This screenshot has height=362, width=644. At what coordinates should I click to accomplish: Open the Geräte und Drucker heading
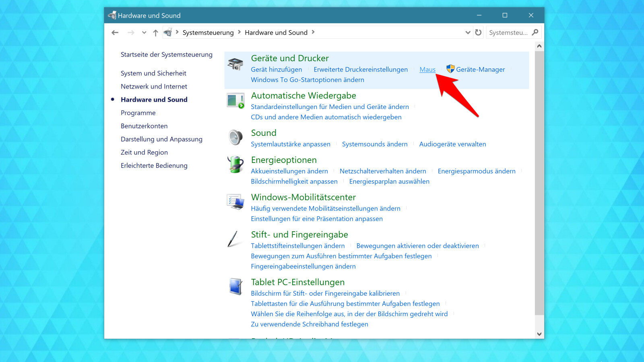pos(290,58)
